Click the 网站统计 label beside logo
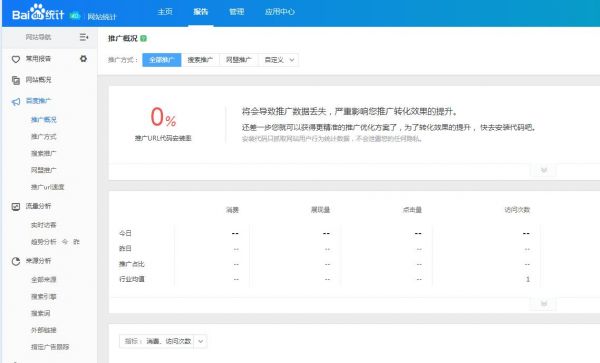Screen dimensions: 600x363 (x=102, y=16)
